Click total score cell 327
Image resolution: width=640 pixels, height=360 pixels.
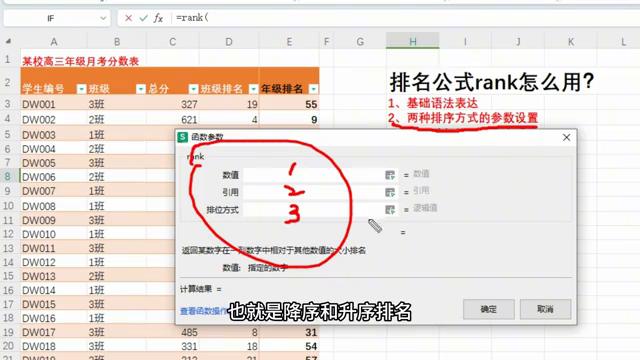tap(173, 104)
